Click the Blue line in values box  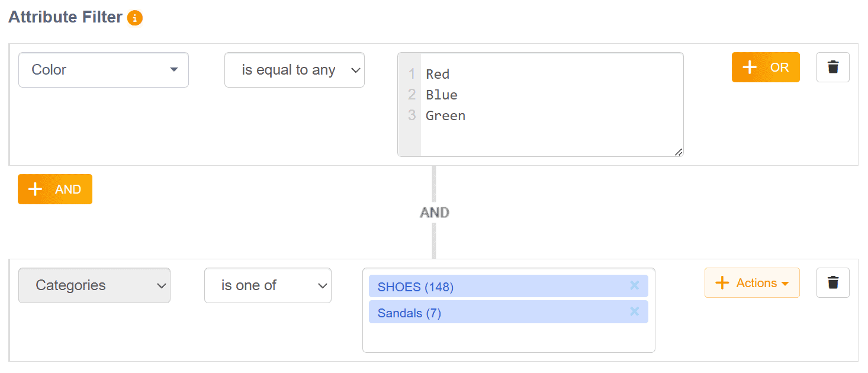442,95
